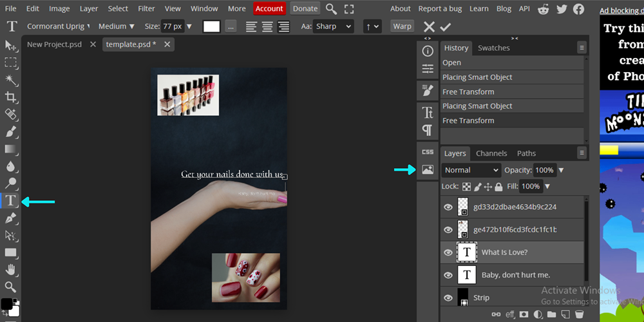644x322 pixels.
Task: Open the Twitter social link
Action: pyautogui.click(x=562, y=8)
